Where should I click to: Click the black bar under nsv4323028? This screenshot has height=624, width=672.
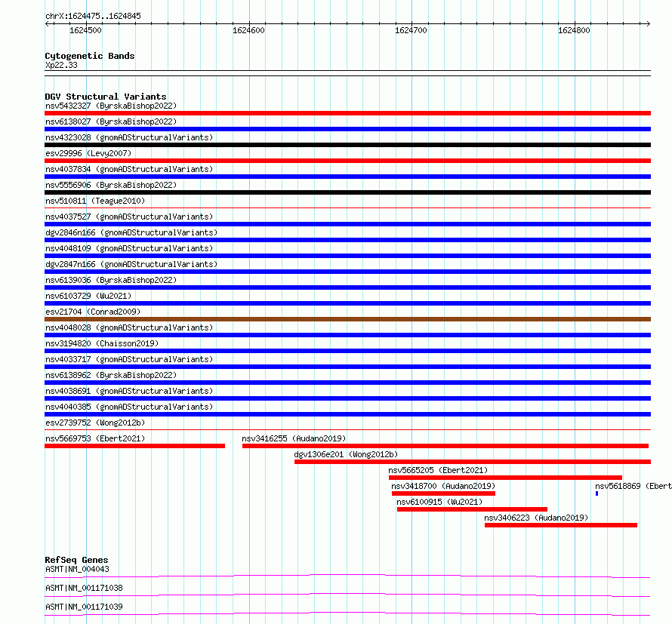point(347,145)
